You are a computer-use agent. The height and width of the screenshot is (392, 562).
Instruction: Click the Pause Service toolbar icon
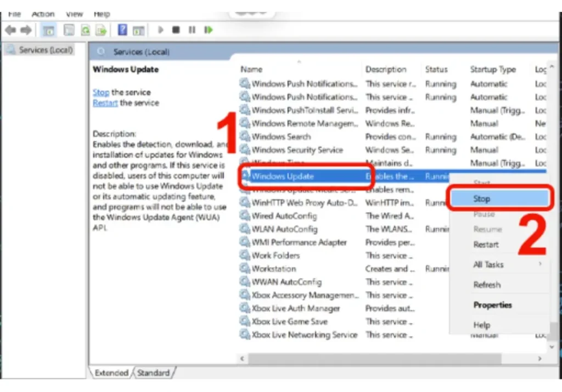tap(192, 30)
